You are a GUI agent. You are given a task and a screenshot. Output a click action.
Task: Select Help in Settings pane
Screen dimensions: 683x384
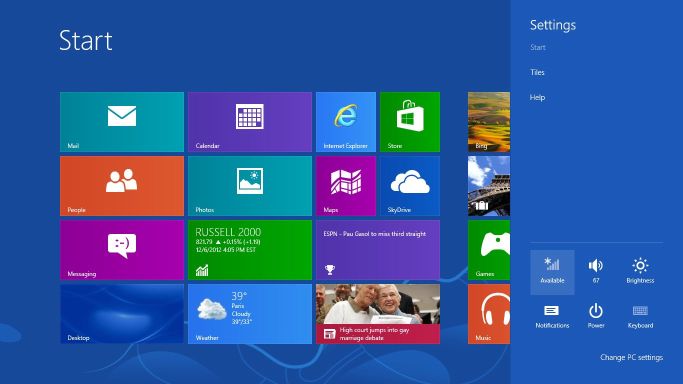coord(538,98)
